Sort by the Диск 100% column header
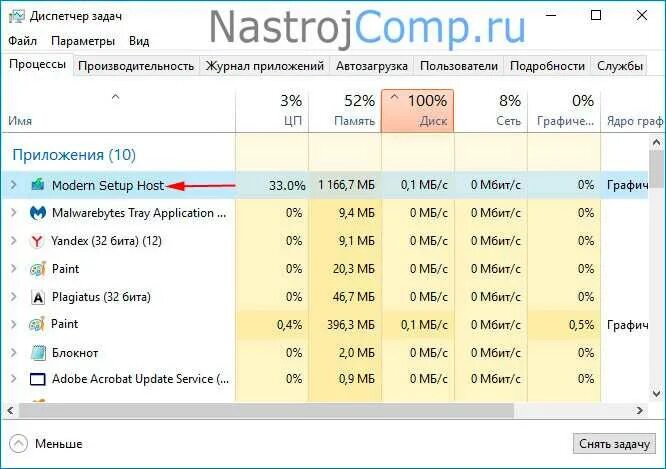666x469 pixels. 418,111
